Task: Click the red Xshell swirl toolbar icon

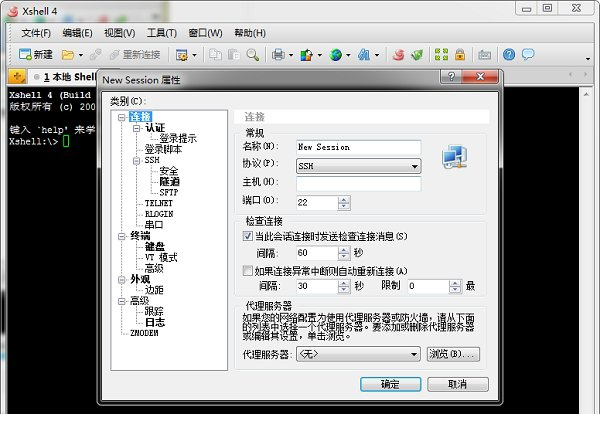Action: click(x=398, y=55)
